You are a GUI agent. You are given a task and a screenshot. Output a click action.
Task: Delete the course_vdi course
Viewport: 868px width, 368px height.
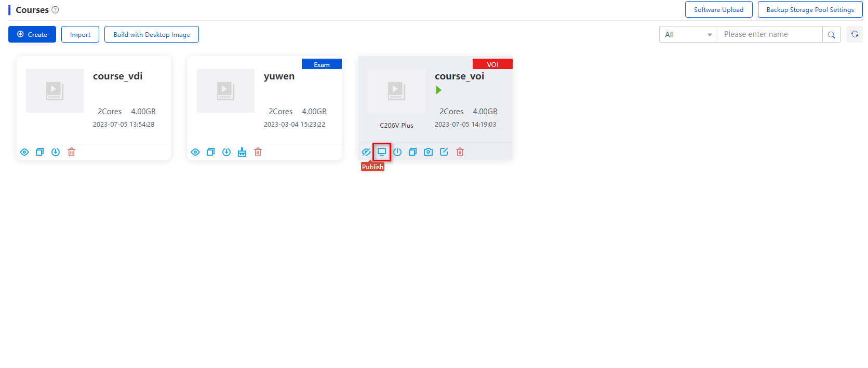click(x=72, y=152)
